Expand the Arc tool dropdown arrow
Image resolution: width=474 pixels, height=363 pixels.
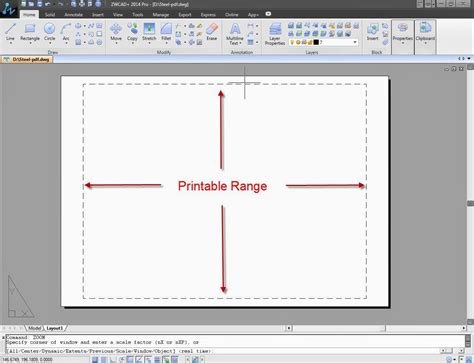pyautogui.click(x=66, y=43)
